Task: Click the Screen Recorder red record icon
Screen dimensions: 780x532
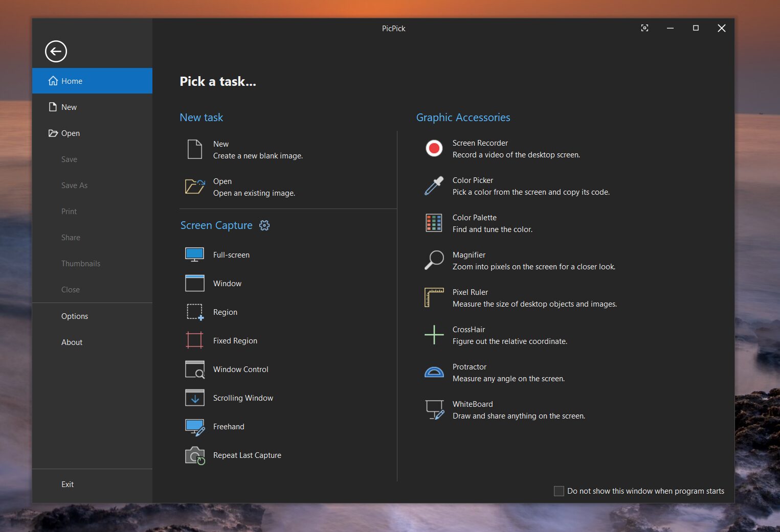Action: pos(434,149)
